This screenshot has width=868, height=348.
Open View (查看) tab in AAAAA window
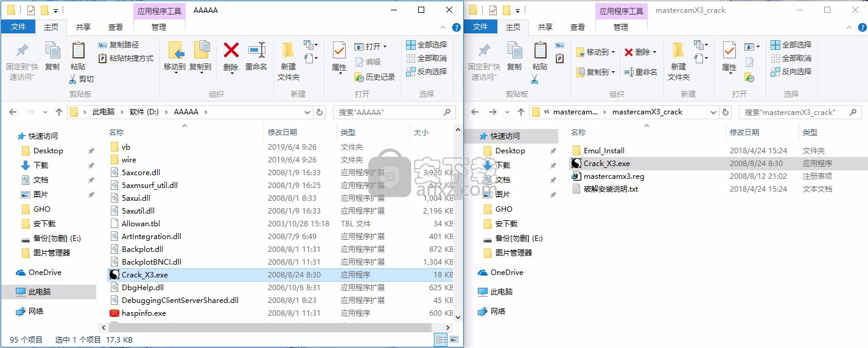click(x=116, y=27)
